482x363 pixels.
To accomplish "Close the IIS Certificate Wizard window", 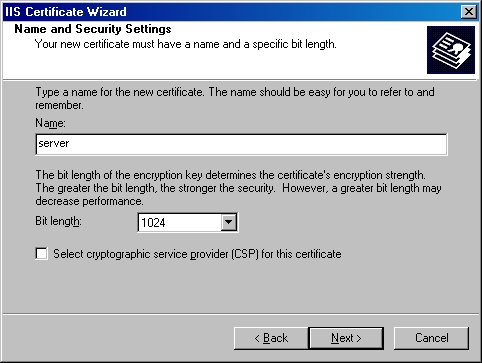I will (x=468, y=12).
